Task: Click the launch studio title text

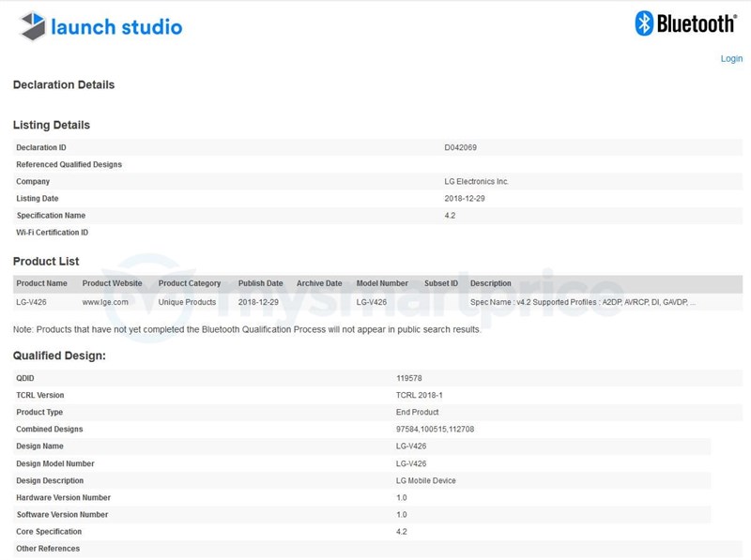Action: pyautogui.click(x=116, y=26)
